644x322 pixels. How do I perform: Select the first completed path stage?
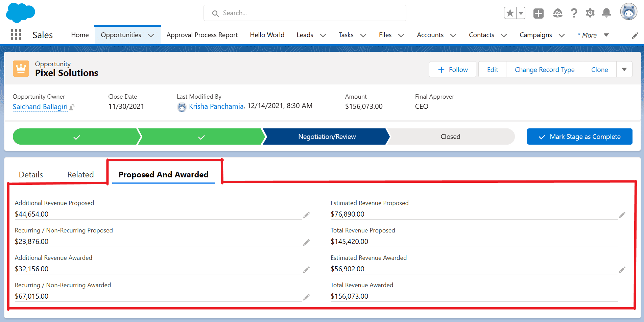point(76,137)
